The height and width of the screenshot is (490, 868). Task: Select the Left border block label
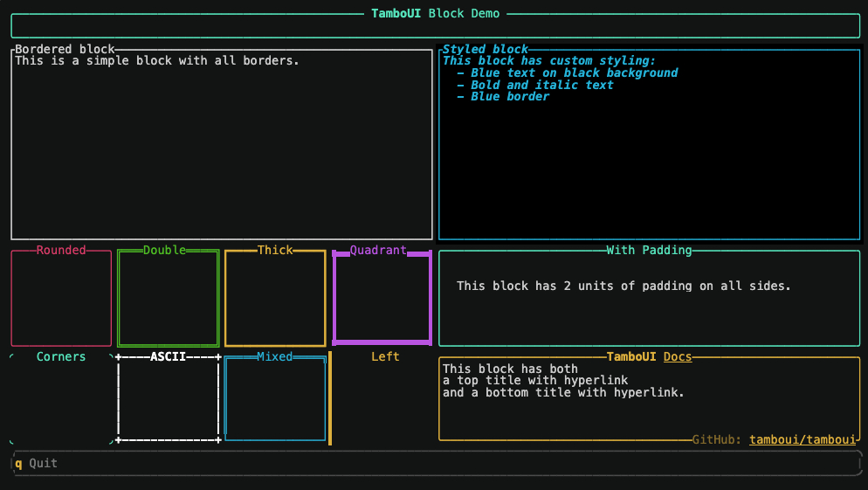385,356
